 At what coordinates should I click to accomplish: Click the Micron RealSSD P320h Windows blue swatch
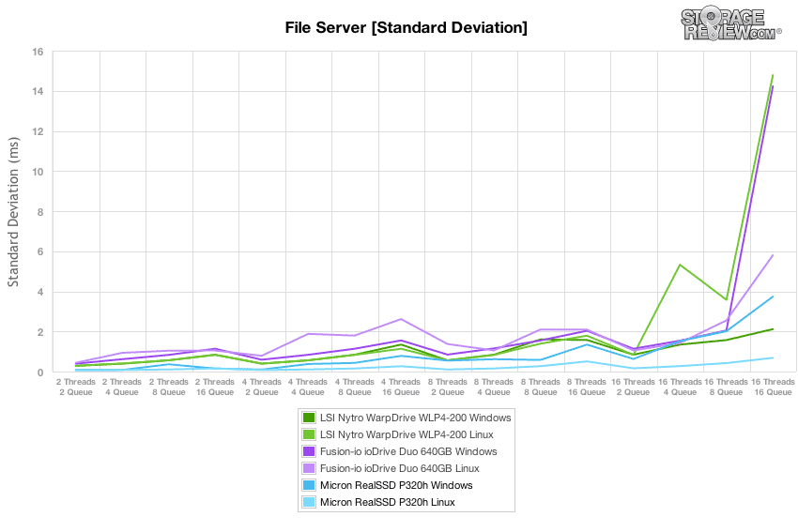(x=309, y=485)
